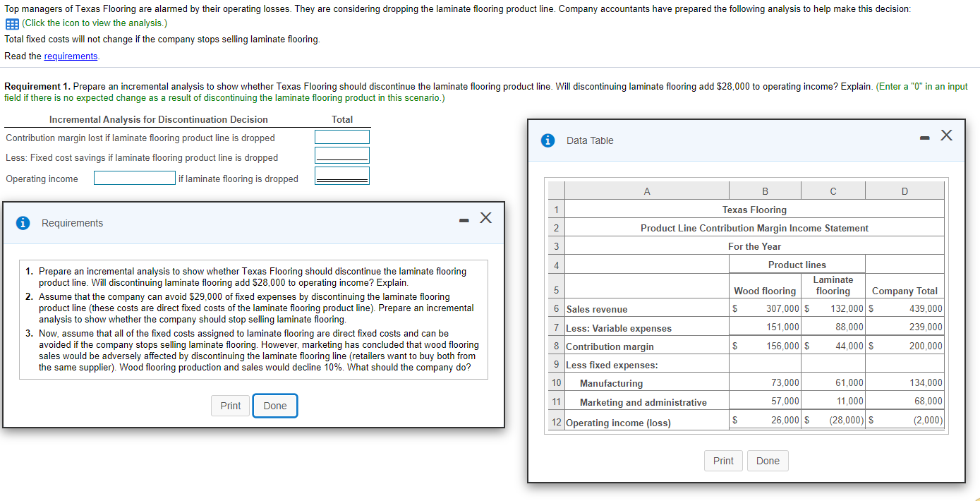Click the Manufacturing row label
Viewport: 980px width, 501px height.
click(x=611, y=383)
